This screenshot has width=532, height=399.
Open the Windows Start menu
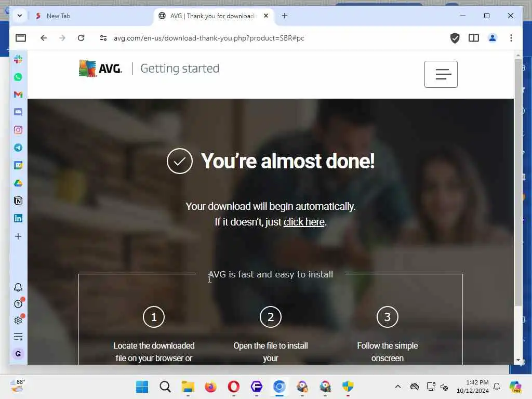pyautogui.click(x=142, y=387)
